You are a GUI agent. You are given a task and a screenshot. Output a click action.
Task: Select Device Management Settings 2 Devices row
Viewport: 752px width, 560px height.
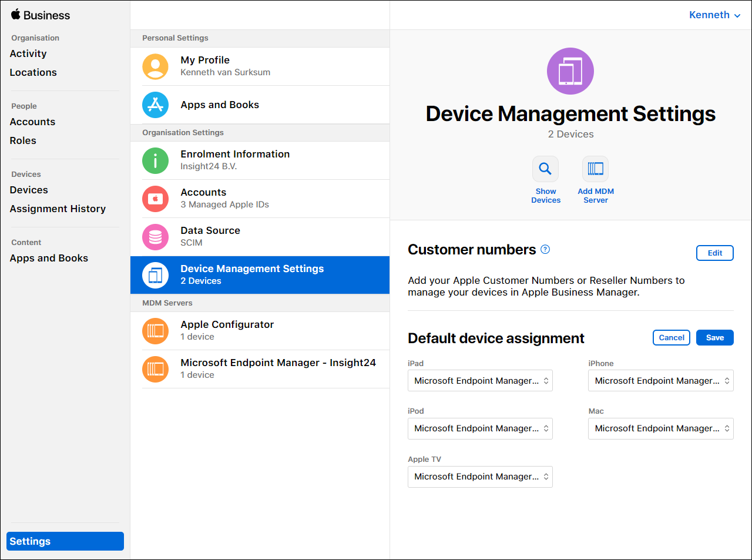click(260, 275)
